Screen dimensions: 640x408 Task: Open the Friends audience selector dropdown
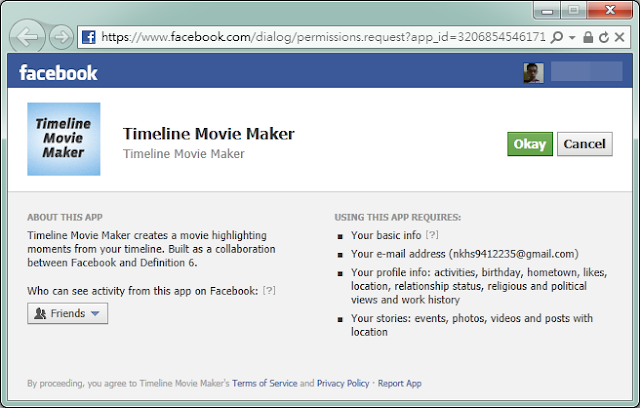click(x=67, y=313)
